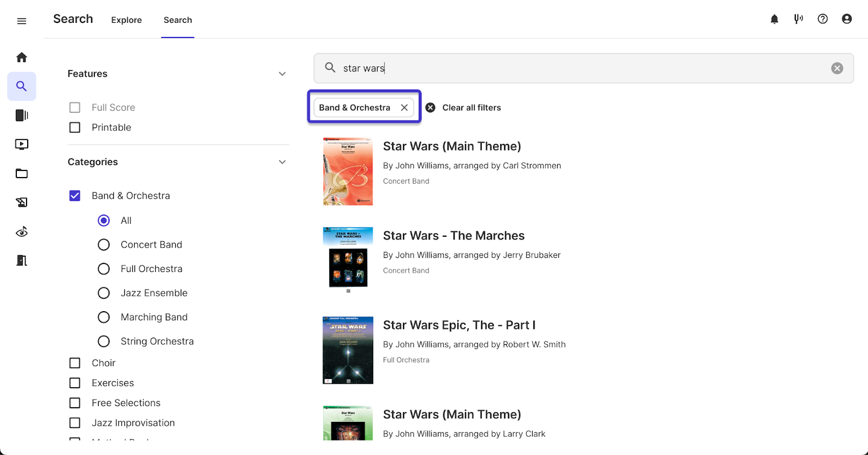This screenshot has width=868, height=455.
Task: Enable the Printable checkbox
Action: coord(75,128)
